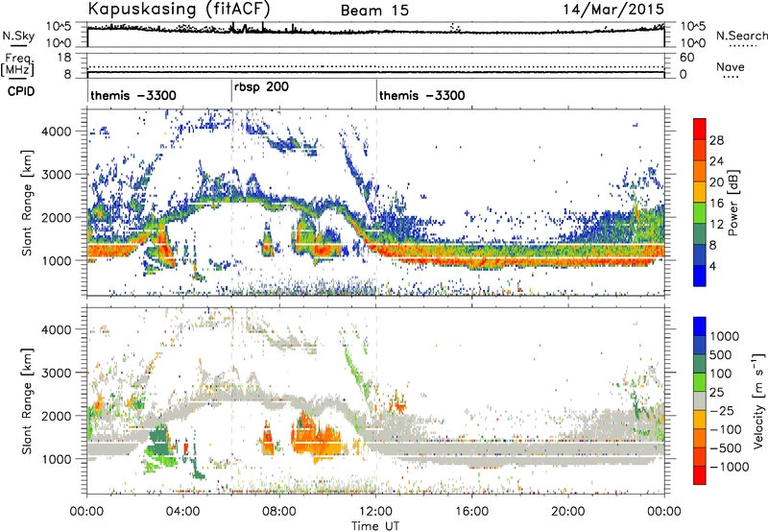Screen dimensions: 768x532
Task: Click the 24 label on Power colorbar
Action: pyautogui.click(x=716, y=161)
